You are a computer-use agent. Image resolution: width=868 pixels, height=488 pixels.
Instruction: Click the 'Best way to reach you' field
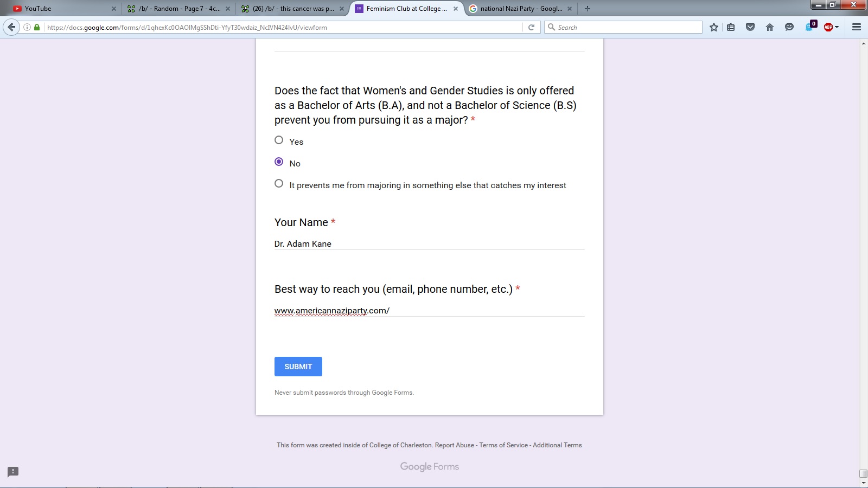429,311
